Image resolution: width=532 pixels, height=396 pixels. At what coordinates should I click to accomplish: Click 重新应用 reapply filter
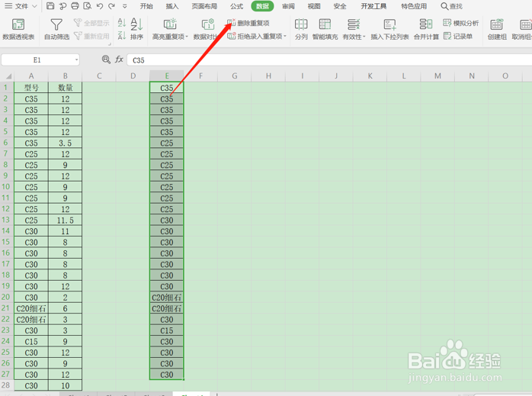(91, 36)
